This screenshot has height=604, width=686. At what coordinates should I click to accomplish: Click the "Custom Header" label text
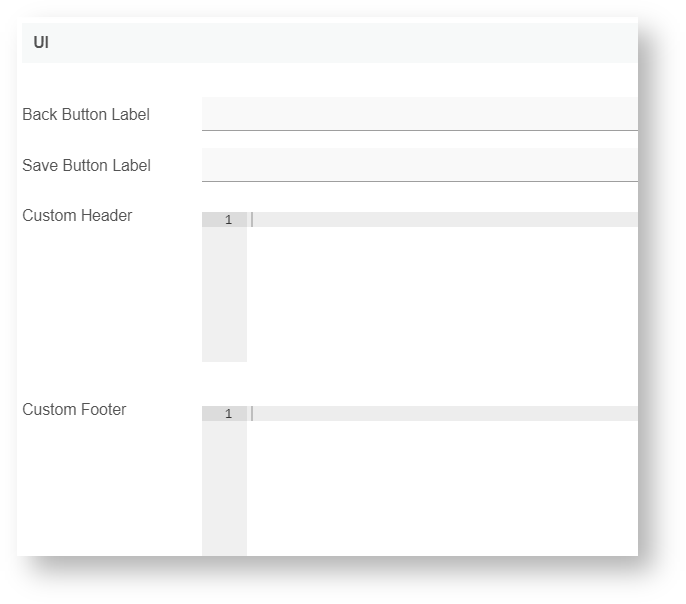coord(77,216)
